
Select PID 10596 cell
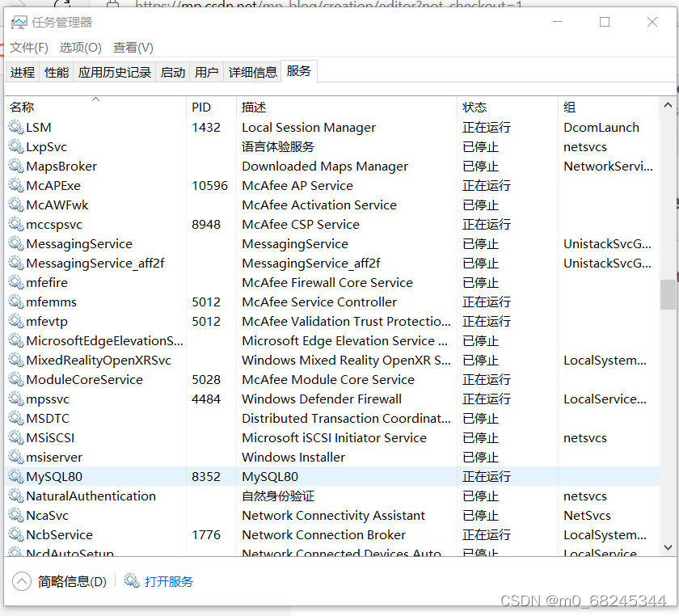click(209, 185)
